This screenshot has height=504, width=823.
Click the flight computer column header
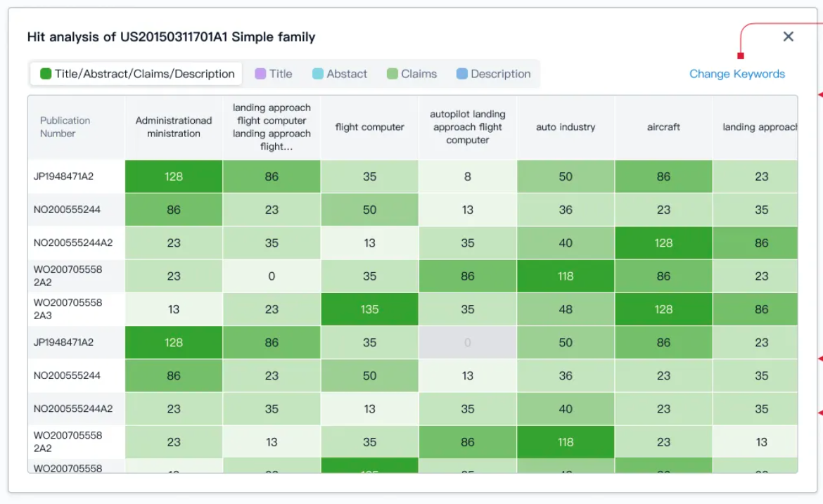pyautogui.click(x=369, y=127)
